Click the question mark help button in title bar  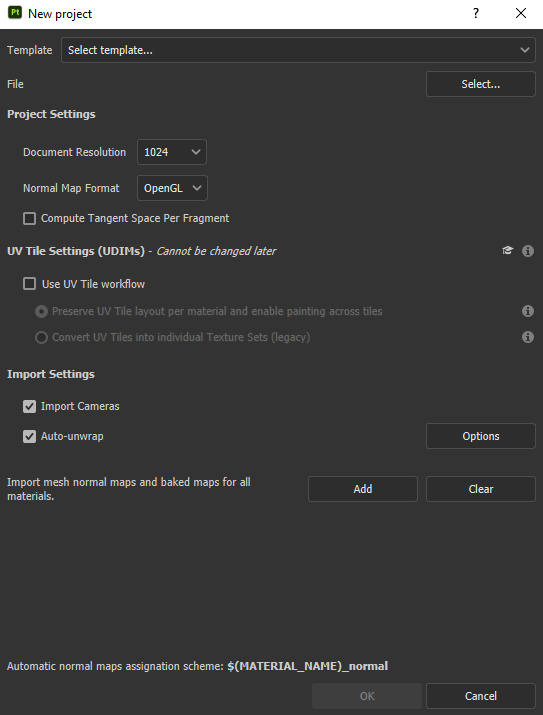click(x=476, y=13)
